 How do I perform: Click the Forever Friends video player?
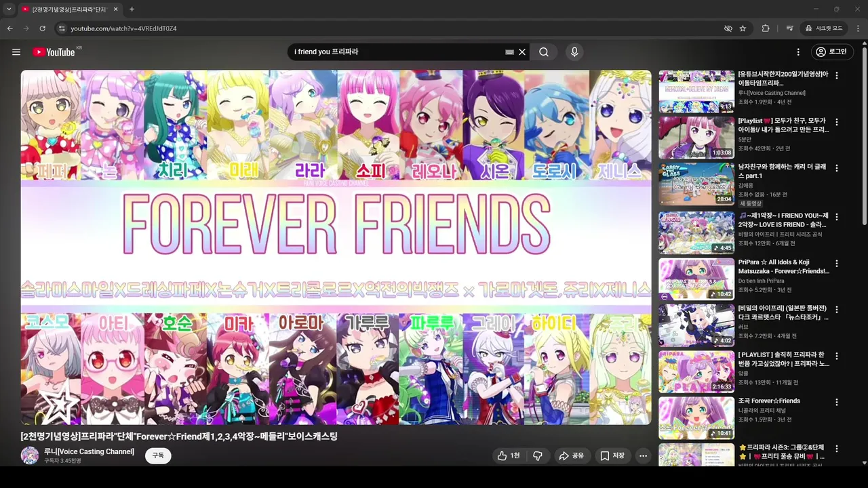336,247
